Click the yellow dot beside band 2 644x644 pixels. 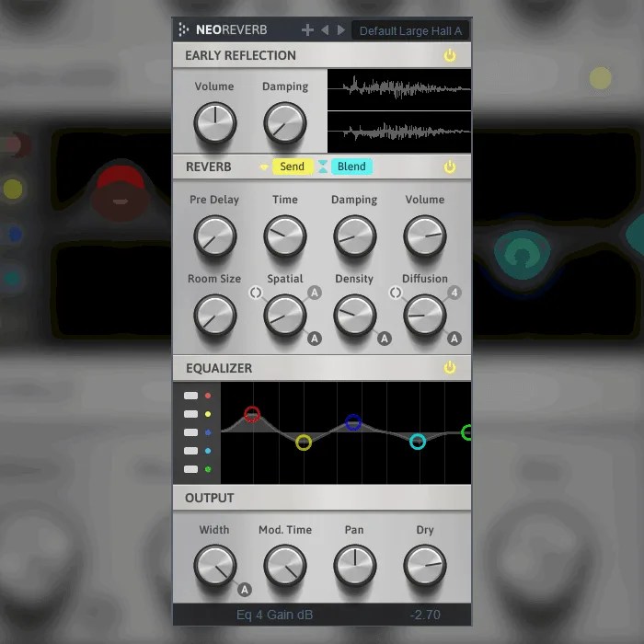(x=208, y=414)
